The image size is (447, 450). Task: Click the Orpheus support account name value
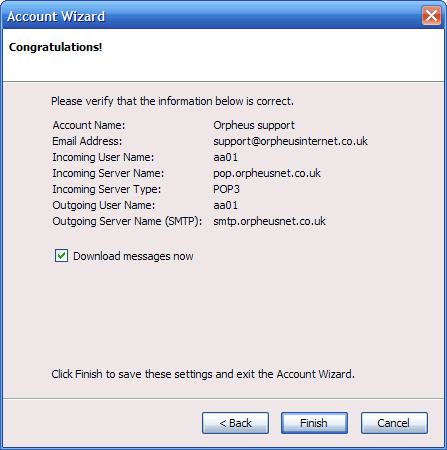254,125
